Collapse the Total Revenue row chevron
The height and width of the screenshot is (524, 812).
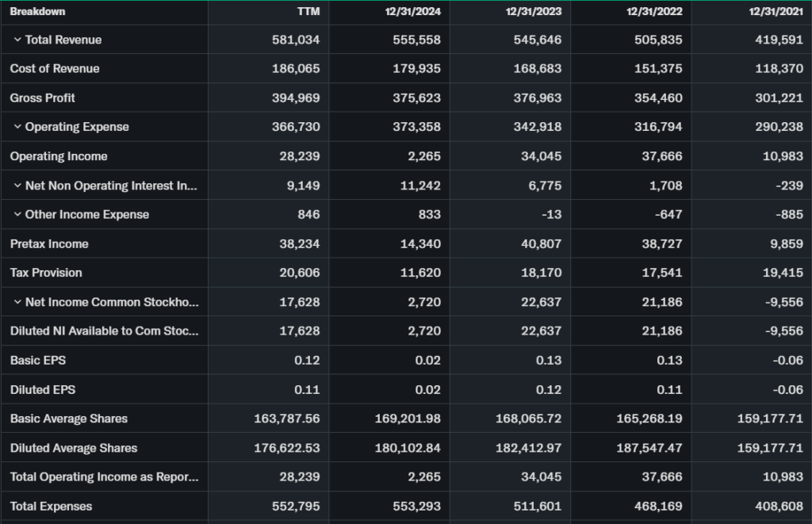(17, 40)
